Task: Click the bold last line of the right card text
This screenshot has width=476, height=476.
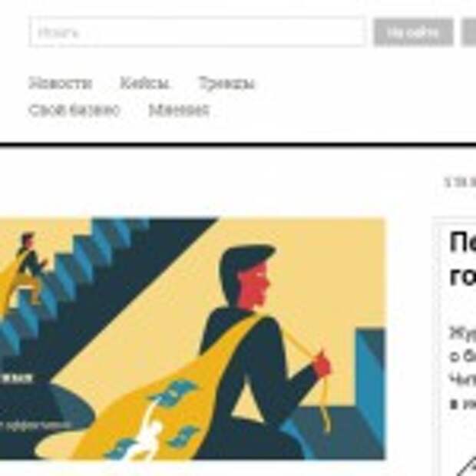Action: (x=463, y=405)
